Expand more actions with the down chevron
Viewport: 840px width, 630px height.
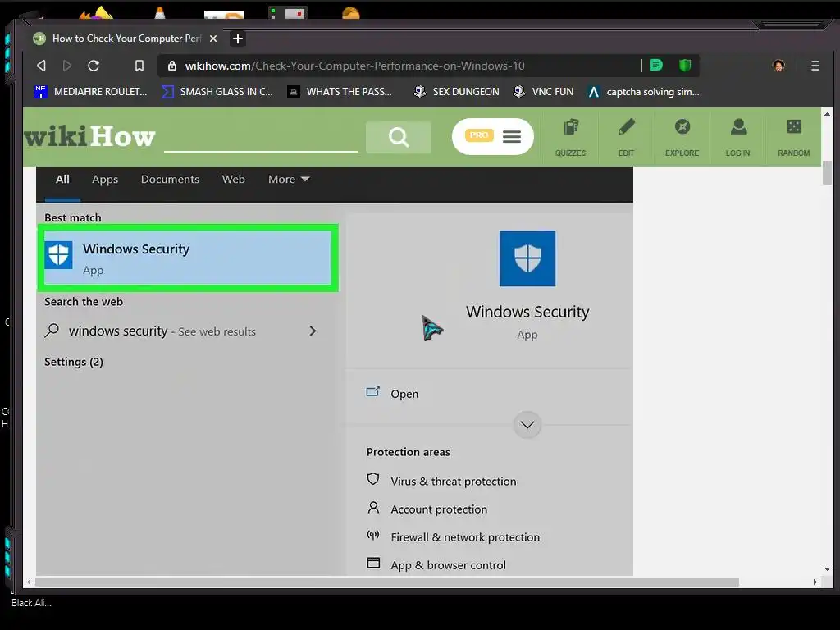tap(527, 425)
